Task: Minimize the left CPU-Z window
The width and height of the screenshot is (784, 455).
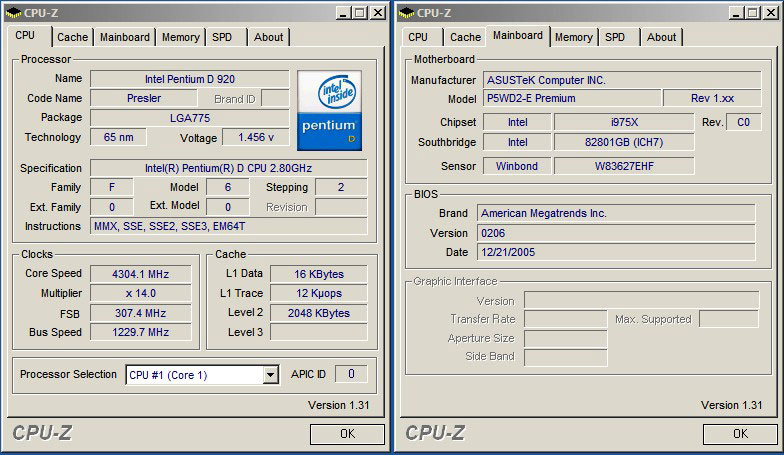Action: click(x=343, y=13)
